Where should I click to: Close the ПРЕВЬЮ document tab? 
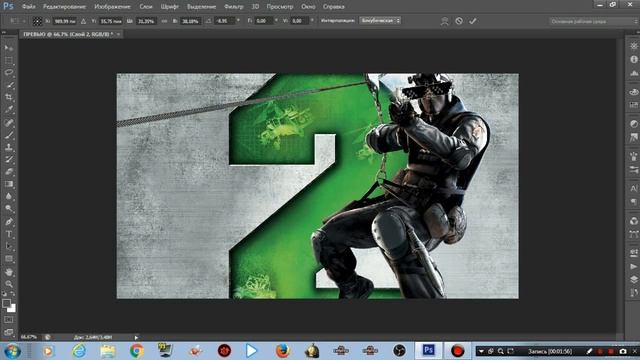coord(118,34)
